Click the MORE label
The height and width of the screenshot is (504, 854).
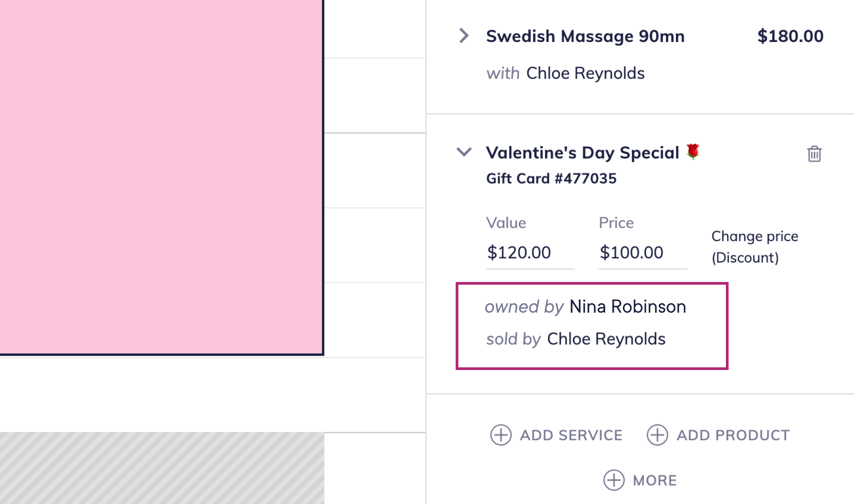655,480
